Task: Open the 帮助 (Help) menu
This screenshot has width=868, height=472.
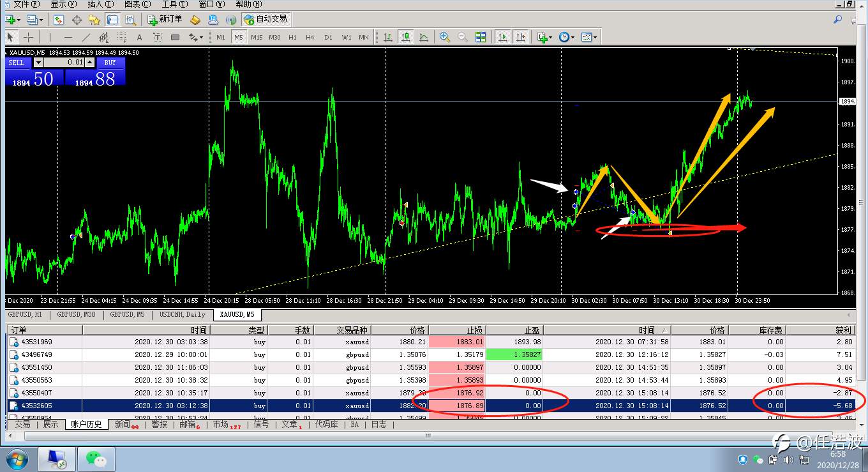Action: pyautogui.click(x=248, y=4)
